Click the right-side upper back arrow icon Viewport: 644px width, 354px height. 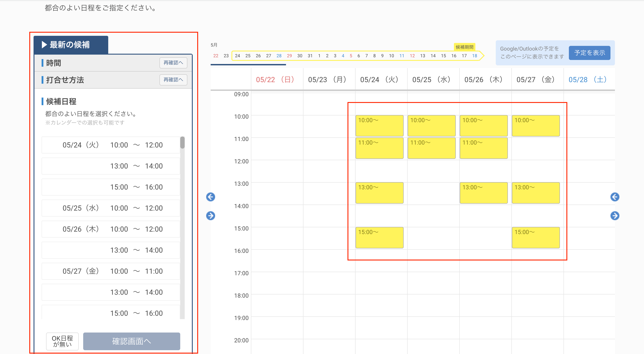(614, 197)
